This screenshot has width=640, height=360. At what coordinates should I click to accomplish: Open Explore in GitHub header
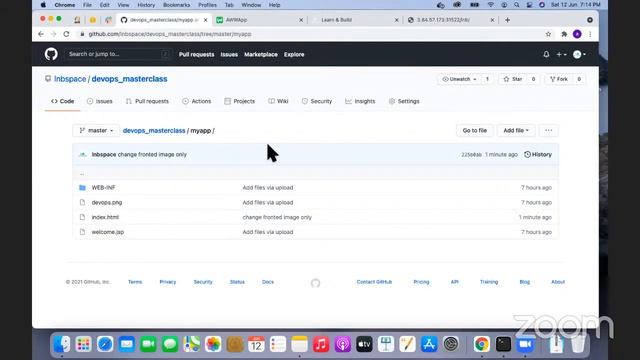(294, 54)
